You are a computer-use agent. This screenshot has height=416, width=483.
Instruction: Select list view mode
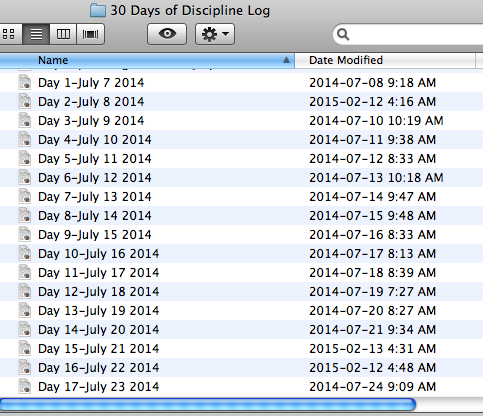[x=36, y=34]
